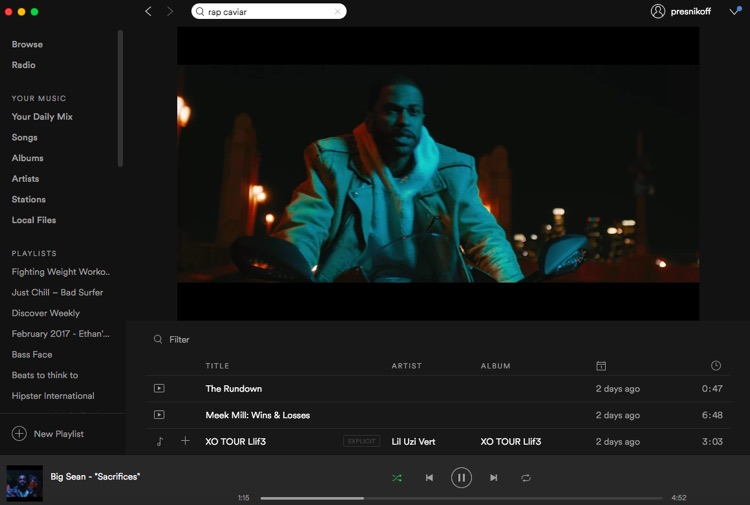
Task: Open the presnikoff profile avatar icon
Action: [658, 11]
